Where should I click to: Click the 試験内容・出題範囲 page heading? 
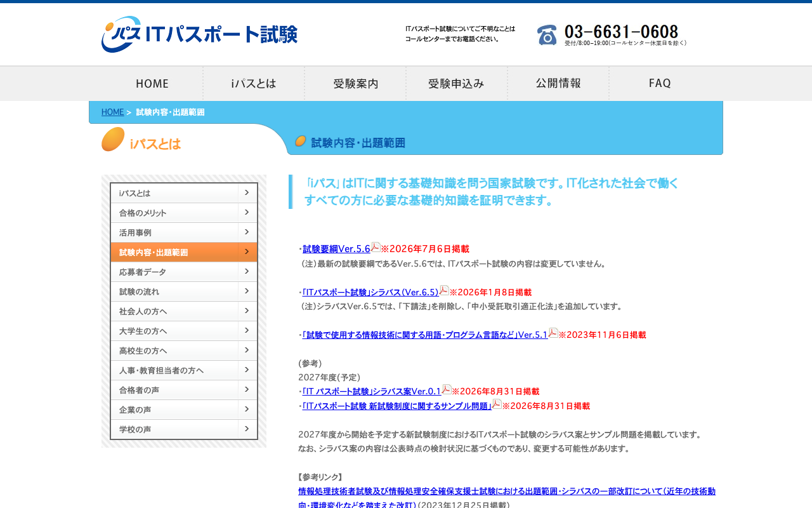point(358,143)
